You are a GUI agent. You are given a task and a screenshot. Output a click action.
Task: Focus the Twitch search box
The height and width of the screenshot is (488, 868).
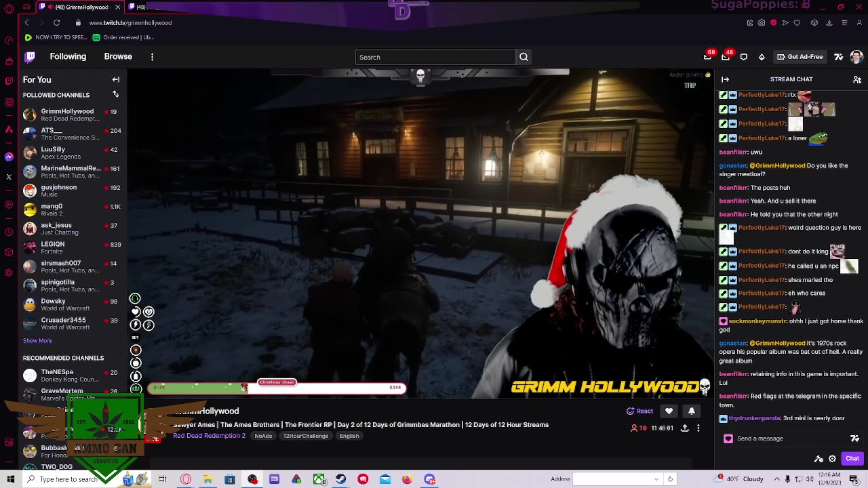point(435,57)
